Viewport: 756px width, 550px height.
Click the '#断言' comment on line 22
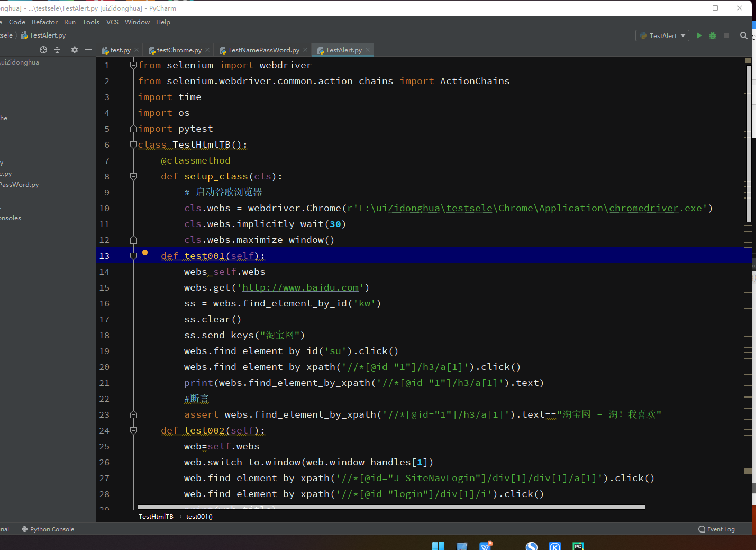coord(197,399)
